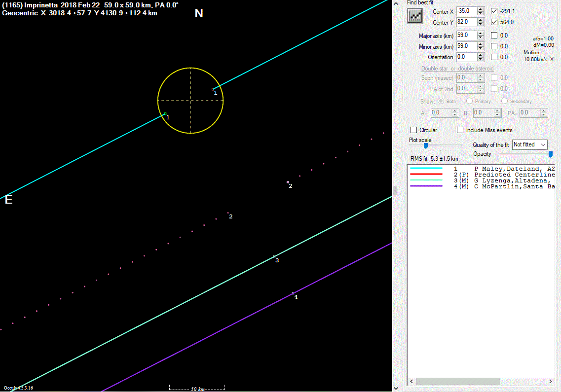561x392 pixels.
Task: Uncheck the Center X fit checkbox
Action: [x=494, y=11]
